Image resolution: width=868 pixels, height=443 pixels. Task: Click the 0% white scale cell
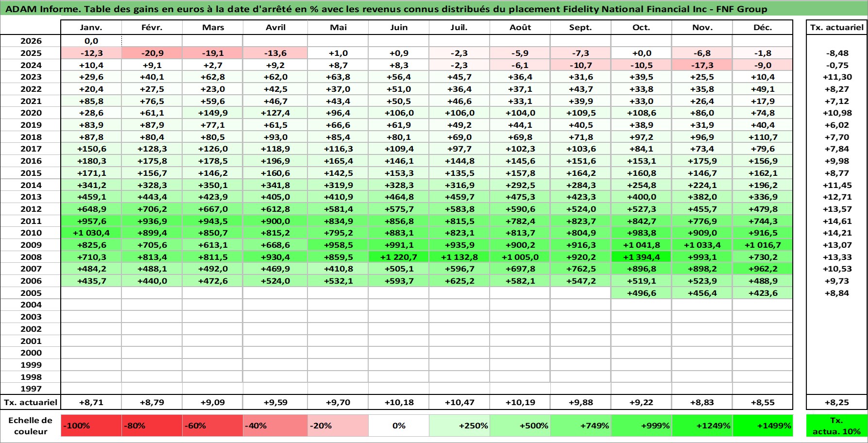pos(399,426)
